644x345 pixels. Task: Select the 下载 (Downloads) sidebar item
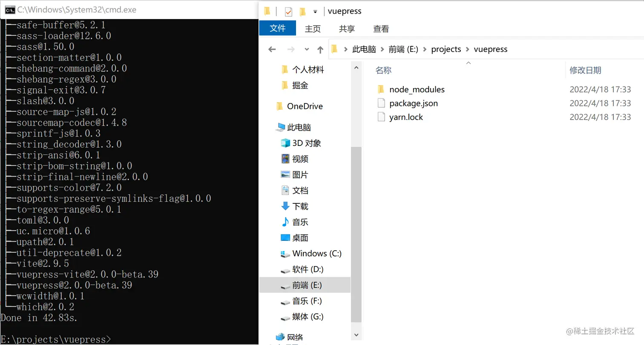click(300, 207)
